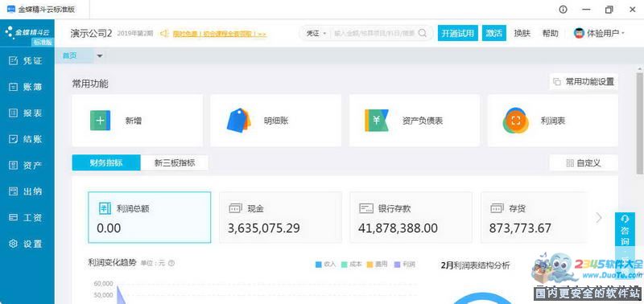This screenshot has height=304, width=644.
Task: Toggle the 利润 legend series
Action: click(x=404, y=265)
